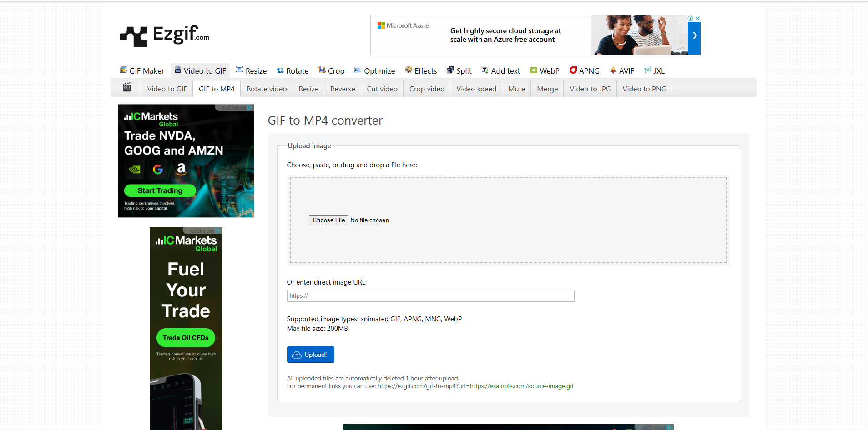Click the direct image URL input field
This screenshot has height=430, width=868.
[430, 296]
